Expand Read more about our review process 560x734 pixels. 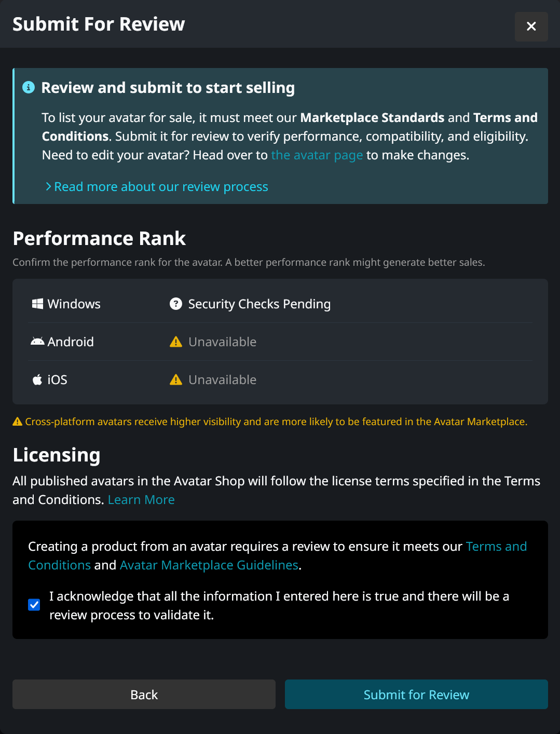(157, 186)
